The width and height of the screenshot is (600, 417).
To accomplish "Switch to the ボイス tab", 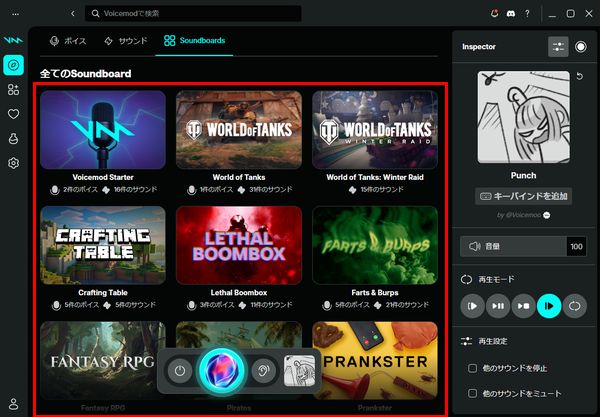I will 68,41.
